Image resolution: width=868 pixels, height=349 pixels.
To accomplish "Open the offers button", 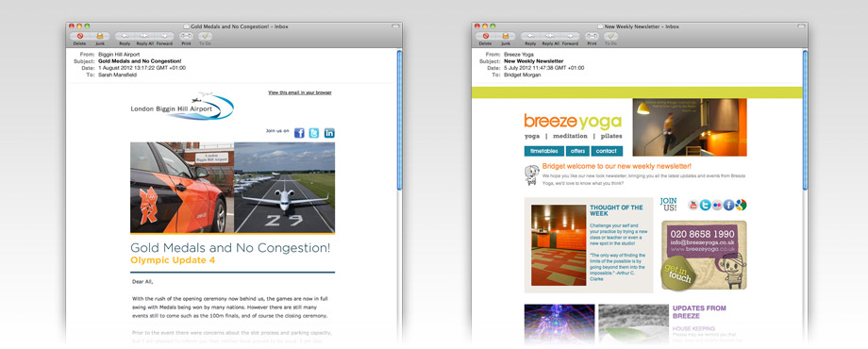I will (x=577, y=151).
